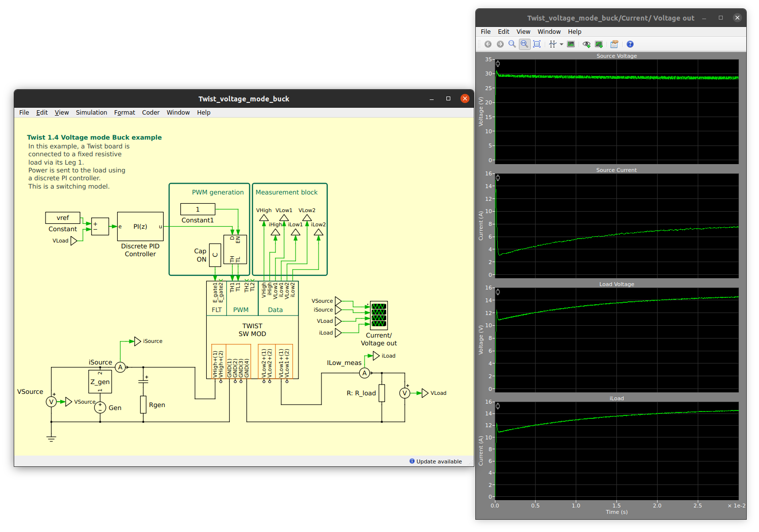Click the VLoad goto tag at output
The image size is (759, 532).
425,393
